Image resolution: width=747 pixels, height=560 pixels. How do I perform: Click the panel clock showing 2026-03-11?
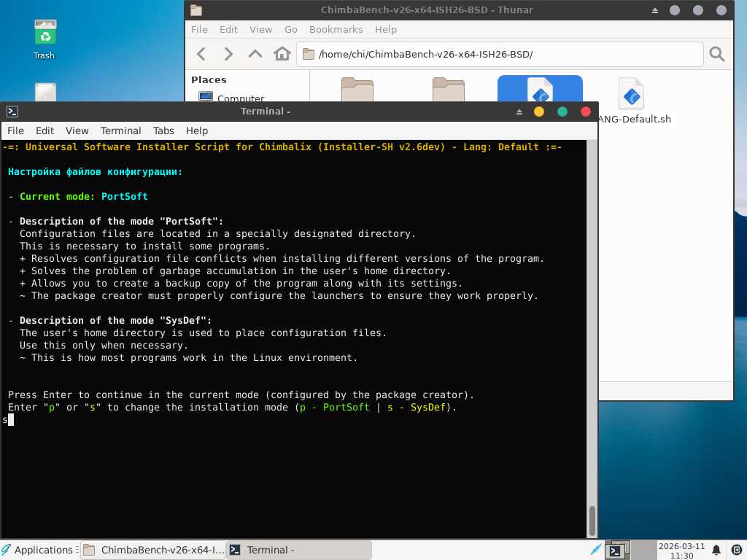pyautogui.click(x=681, y=551)
